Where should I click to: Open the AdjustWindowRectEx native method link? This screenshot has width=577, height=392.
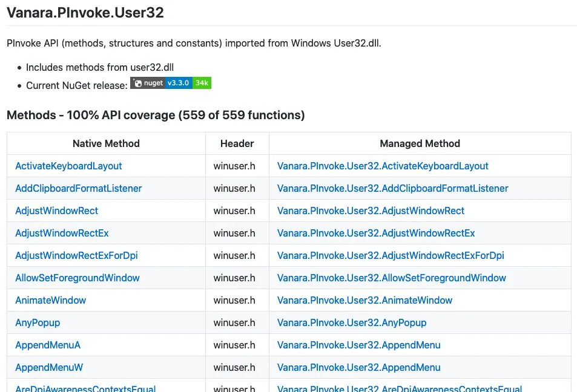coord(62,233)
